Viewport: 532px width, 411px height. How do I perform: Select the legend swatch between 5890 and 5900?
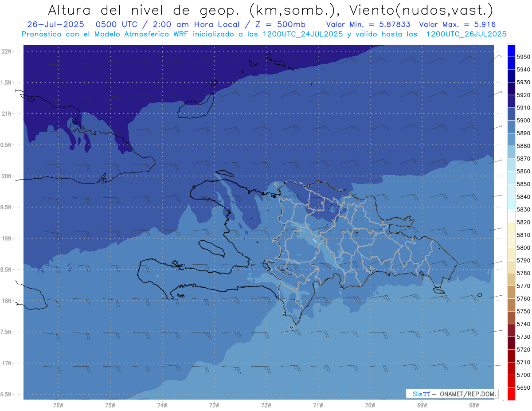511,127
